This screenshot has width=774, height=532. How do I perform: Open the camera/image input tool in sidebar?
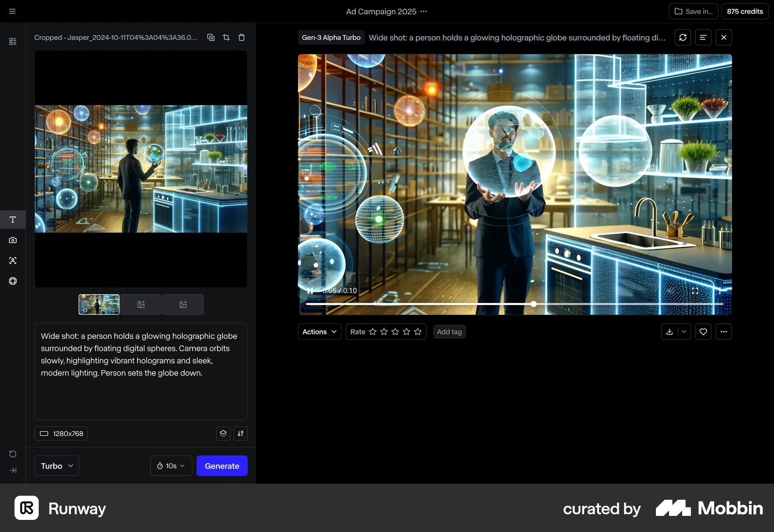pyautogui.click(x=12, y=240)
